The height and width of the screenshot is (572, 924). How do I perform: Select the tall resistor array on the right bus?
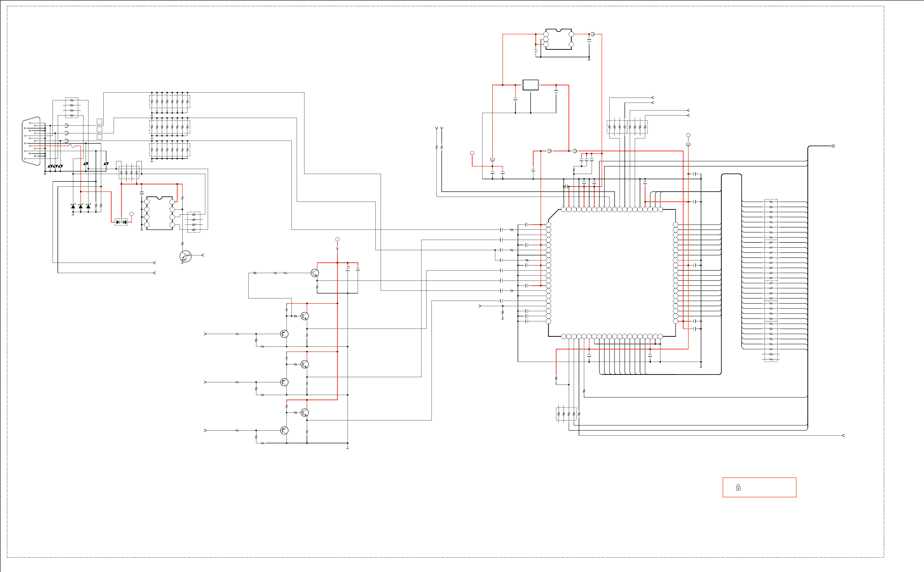771,280
